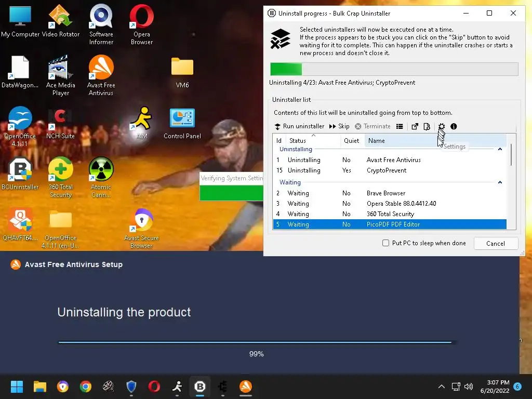Click the Verifying System Settings window
The height and width of the screenshot is (399, 532).
pyautogui.click(x=231, y=187)
